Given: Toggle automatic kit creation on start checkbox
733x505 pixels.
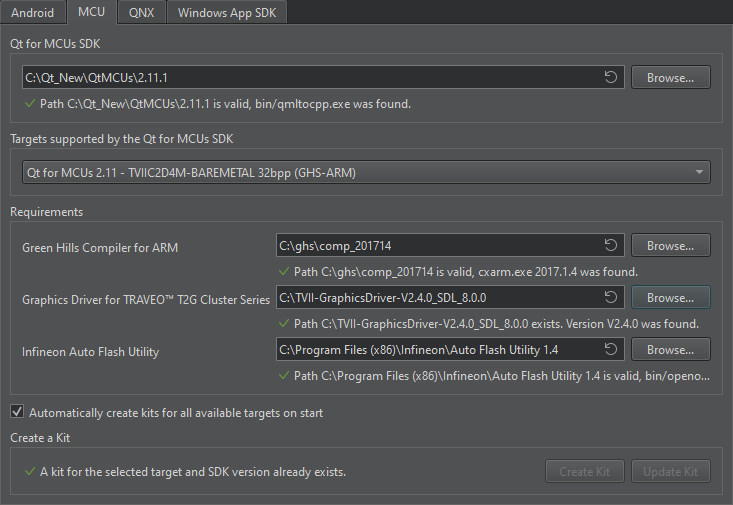Looking at the screenshot, I should [17, 412].
